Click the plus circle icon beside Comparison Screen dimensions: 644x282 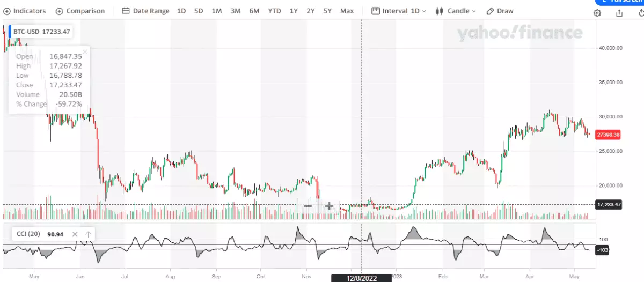point(59,11)
